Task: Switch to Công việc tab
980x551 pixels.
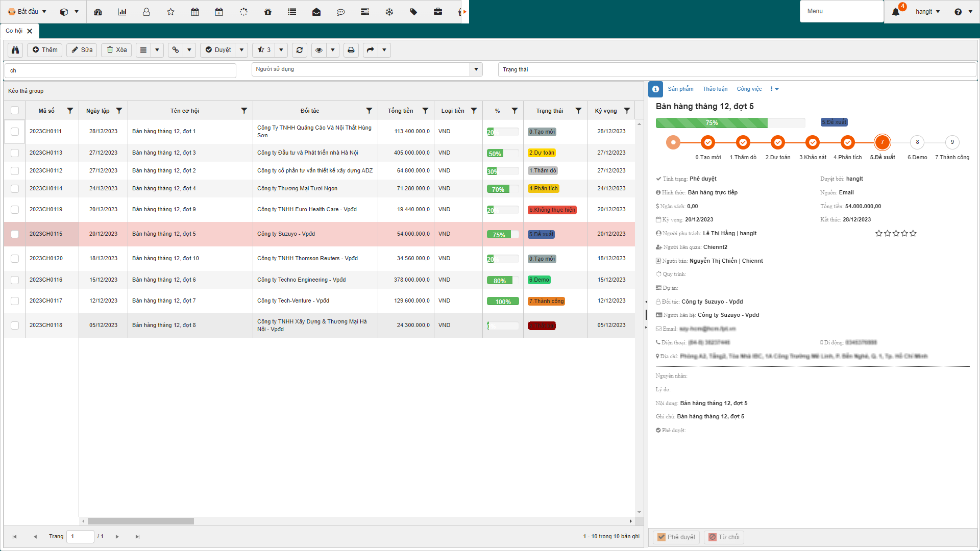Action: tap(749, 89)
